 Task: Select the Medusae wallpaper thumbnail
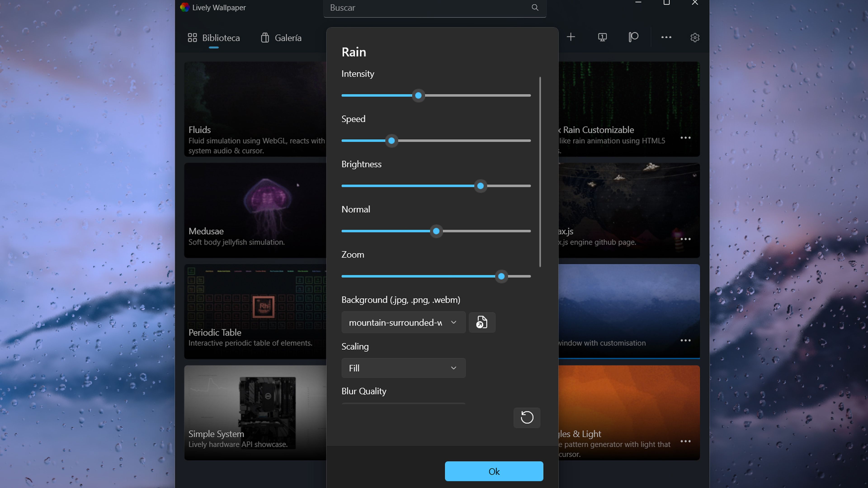[255, 211]
